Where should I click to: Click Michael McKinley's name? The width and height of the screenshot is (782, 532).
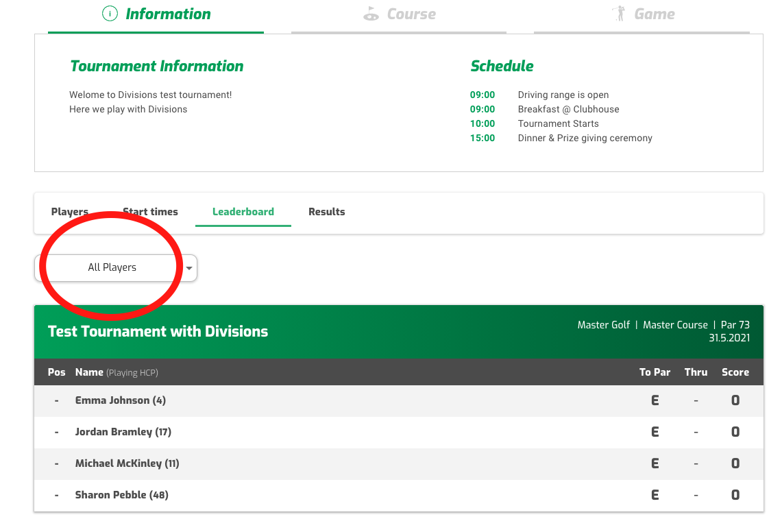click(127, 463)
